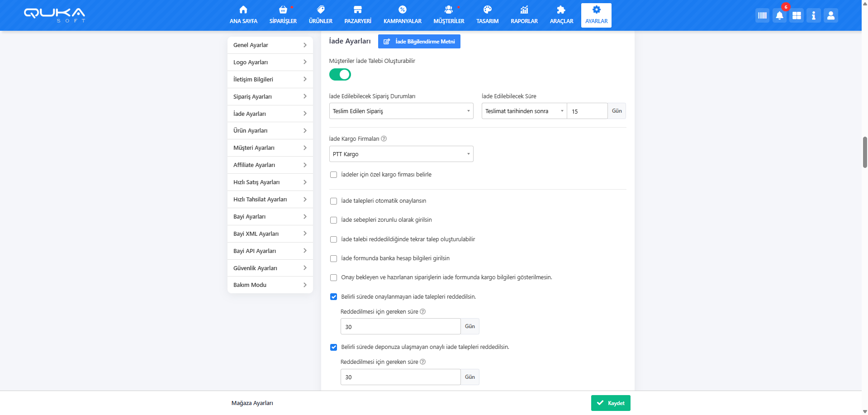868x415 pixels.
Task: Toggle Müşteriler İade Talebi Oluşturabilir switch
Action: [340, 75]
